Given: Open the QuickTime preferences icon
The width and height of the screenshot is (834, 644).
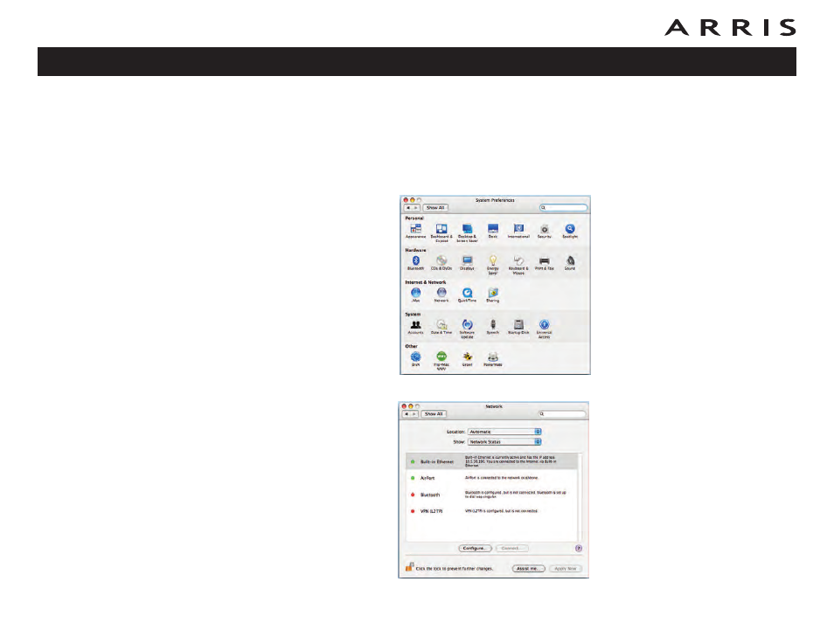Looking at the screenshot, I should pos(468,293).
